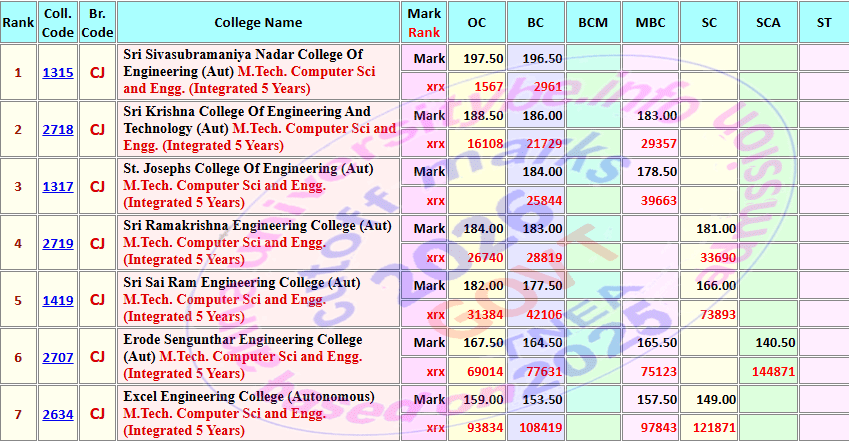Viewport: 849px width, 442px height.
Task: Select Sri Ramakrishna Engineering College name cell
Action: [258, 243]
